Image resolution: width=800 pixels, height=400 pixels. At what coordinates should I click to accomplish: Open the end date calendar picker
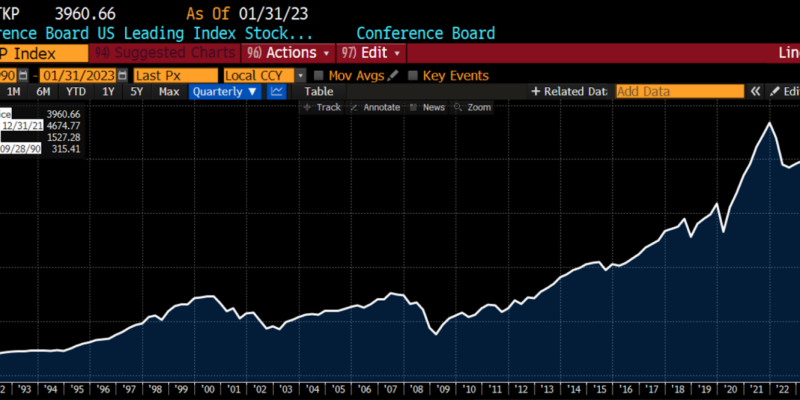click(x=123, y=75)
